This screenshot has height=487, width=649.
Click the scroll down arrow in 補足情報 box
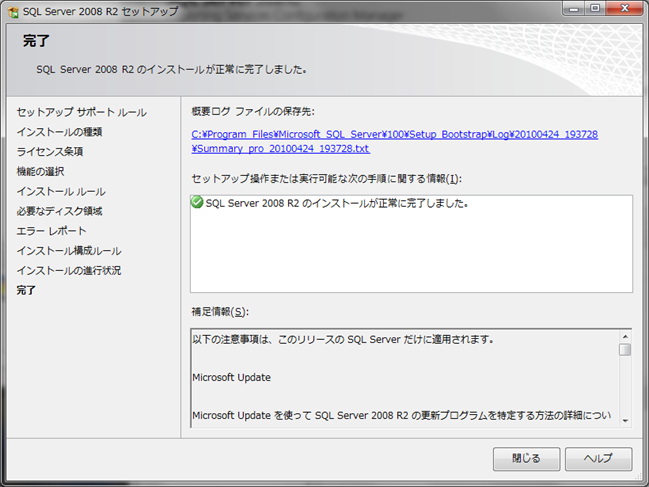(x=625, y=421)
